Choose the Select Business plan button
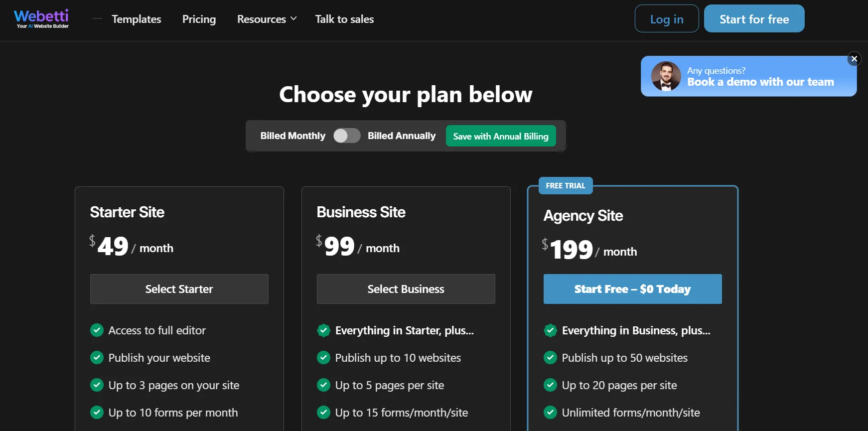The height and width of the screenshot is (431, 868). tap(406, 289)
